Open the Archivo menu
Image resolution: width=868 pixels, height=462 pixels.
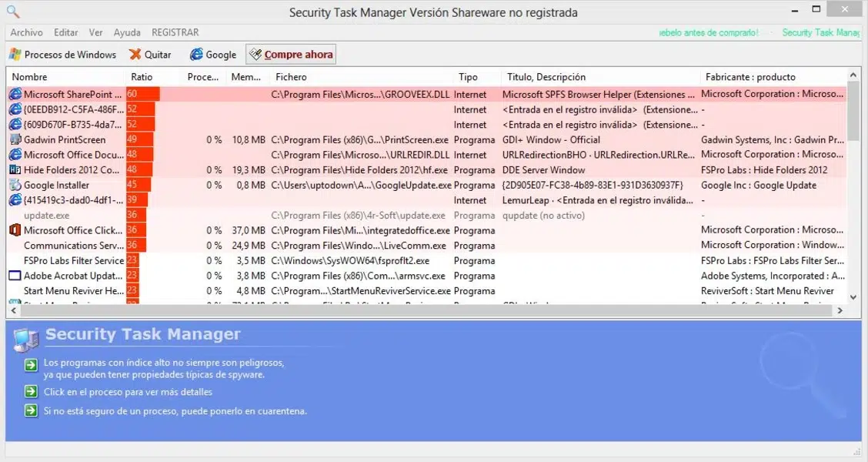pos(26,32)
